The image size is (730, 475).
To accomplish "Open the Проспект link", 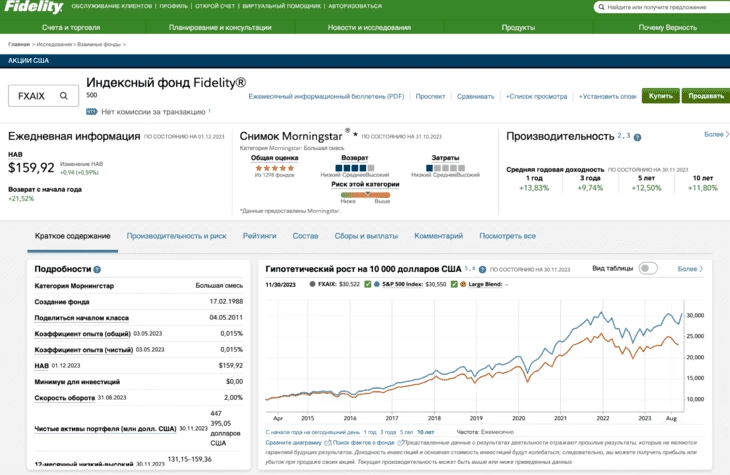I will [x=430, y=96].
